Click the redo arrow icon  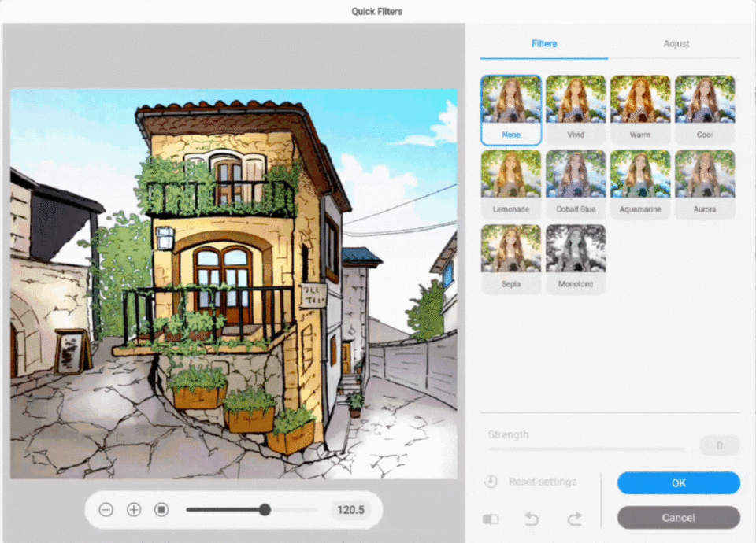click(575, 519)
